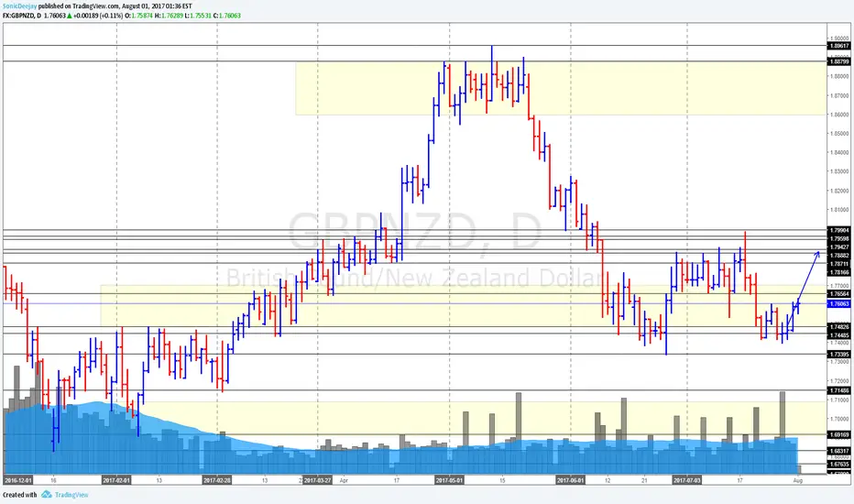Viewport: 854px width, 504px height.
Task: Click the blue current price tag 1.76063
Action: tap(838, 303)
